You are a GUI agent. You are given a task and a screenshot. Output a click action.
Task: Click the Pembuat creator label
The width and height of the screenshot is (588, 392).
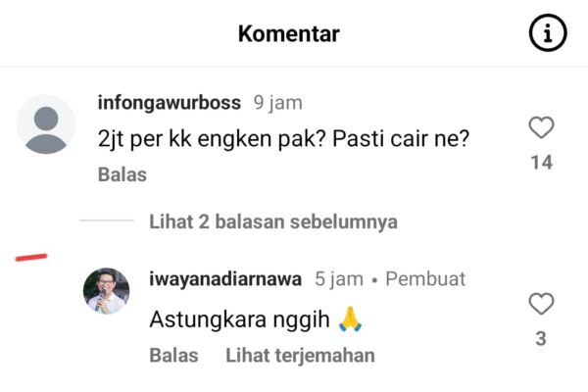point(425,278)
